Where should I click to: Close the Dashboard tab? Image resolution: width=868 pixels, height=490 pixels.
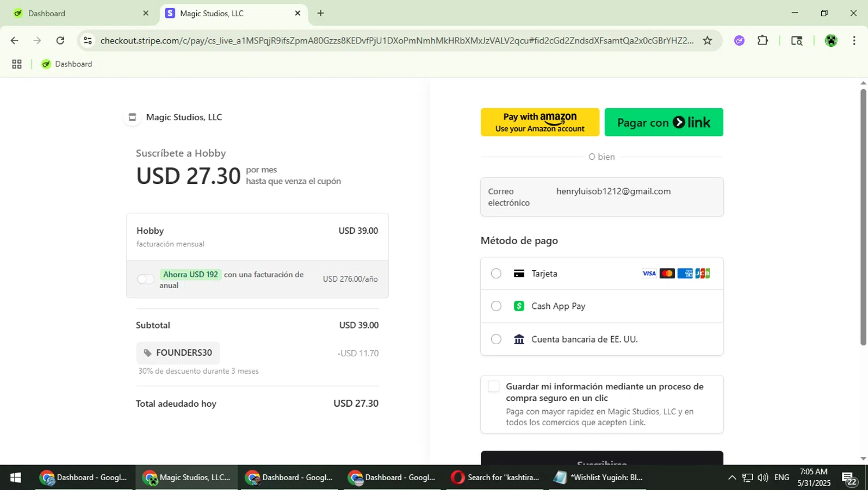[x=146, y=13]
